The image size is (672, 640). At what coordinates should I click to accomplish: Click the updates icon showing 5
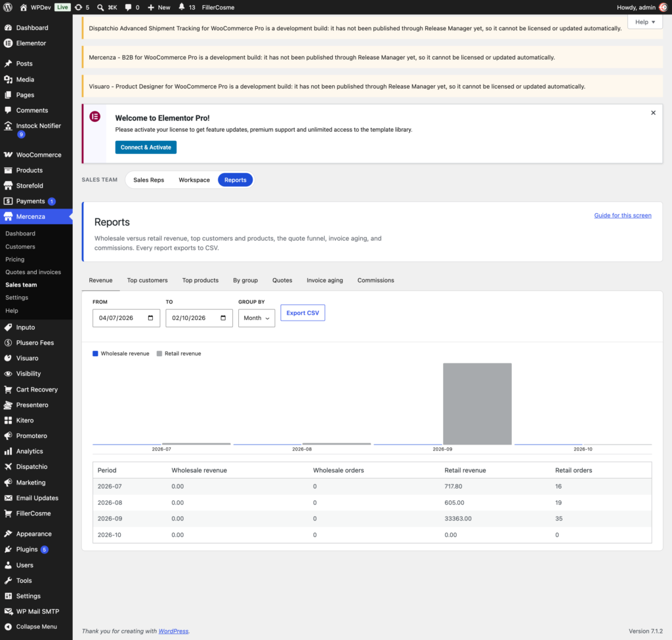(x=79, y=7)
